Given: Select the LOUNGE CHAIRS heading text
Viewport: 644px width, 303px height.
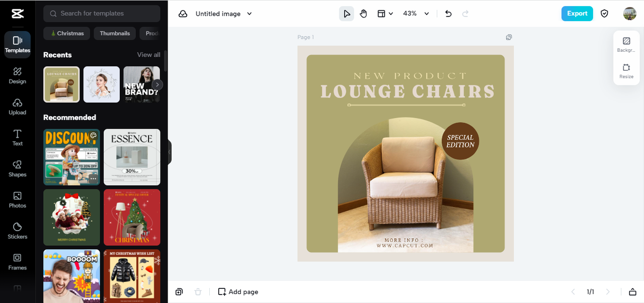Looking at the screenshot, I should pos(407,91).
